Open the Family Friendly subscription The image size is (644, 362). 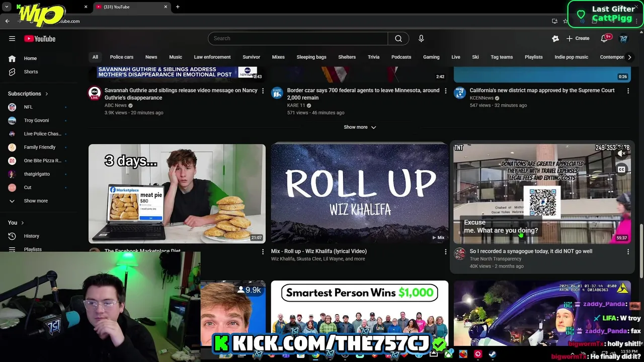tap(38, 147)
